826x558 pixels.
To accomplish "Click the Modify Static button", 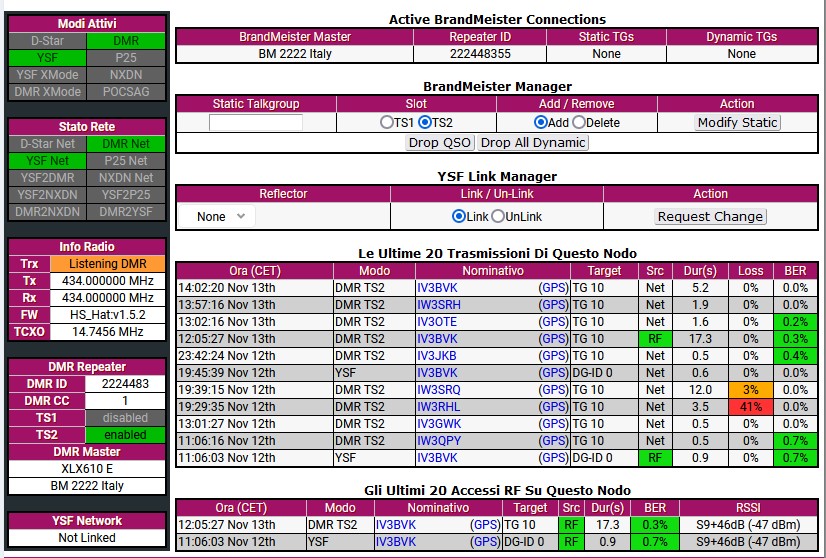I will [738, 123].
